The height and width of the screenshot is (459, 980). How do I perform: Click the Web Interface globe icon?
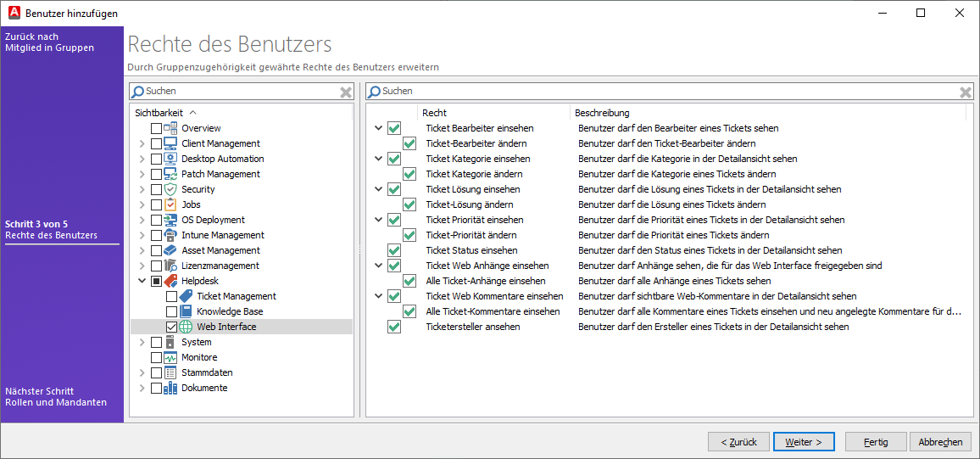186,327
